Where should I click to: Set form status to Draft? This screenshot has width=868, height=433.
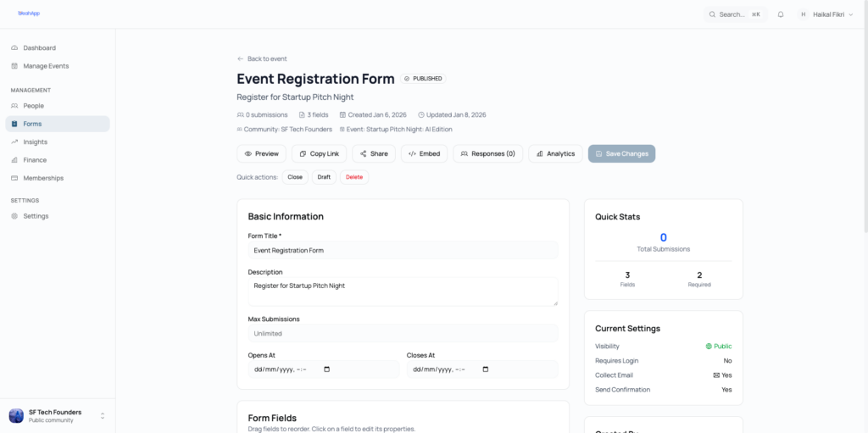click(324, 177)
